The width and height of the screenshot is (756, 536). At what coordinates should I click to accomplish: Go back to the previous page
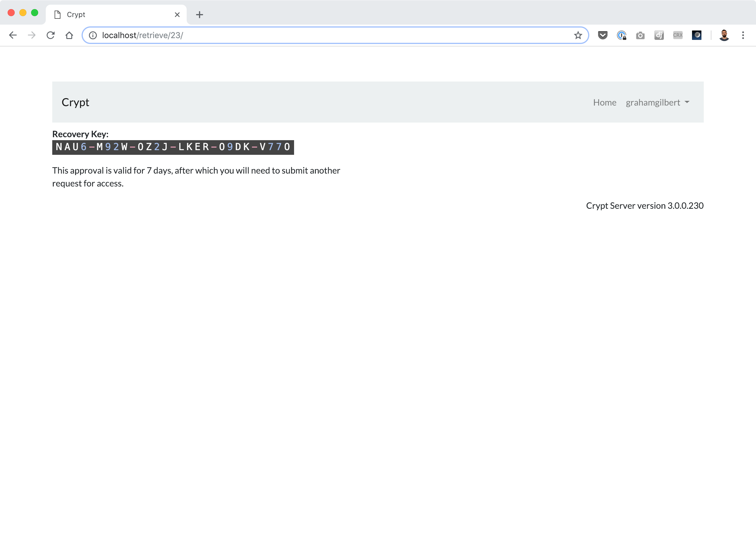13,35
